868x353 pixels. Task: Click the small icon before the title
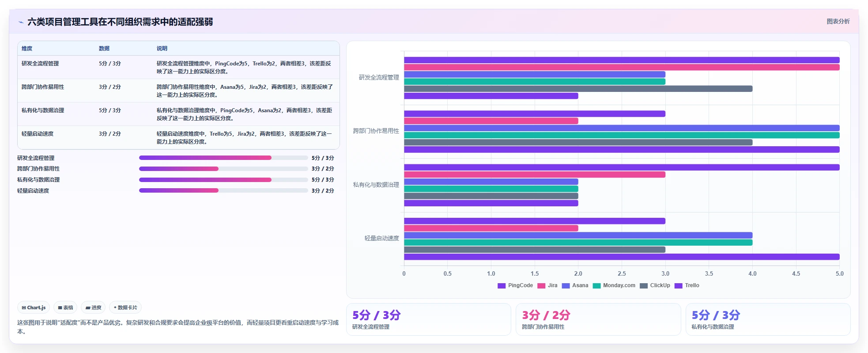point(21,22)
